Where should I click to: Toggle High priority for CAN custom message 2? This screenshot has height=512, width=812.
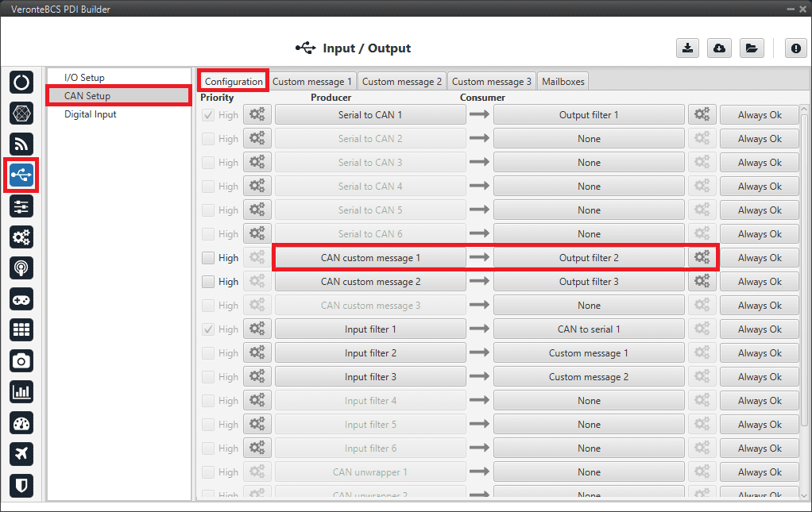[208, 281]
